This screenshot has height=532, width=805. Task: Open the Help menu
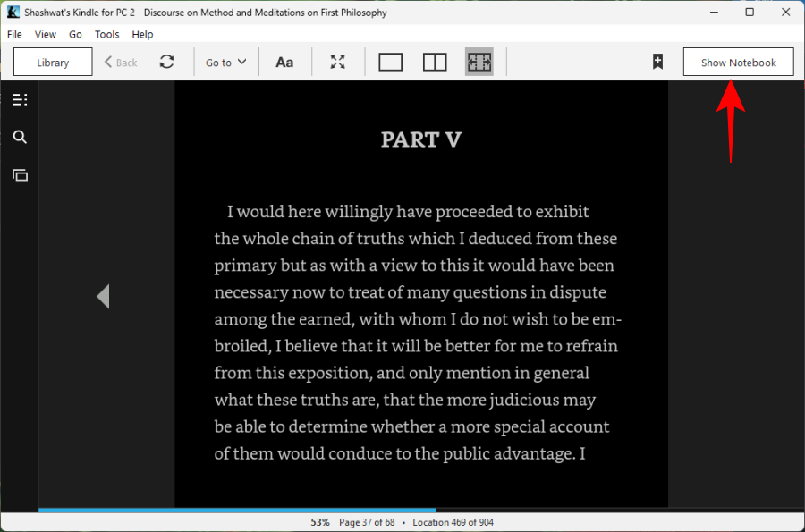click(x=142, y=34)
